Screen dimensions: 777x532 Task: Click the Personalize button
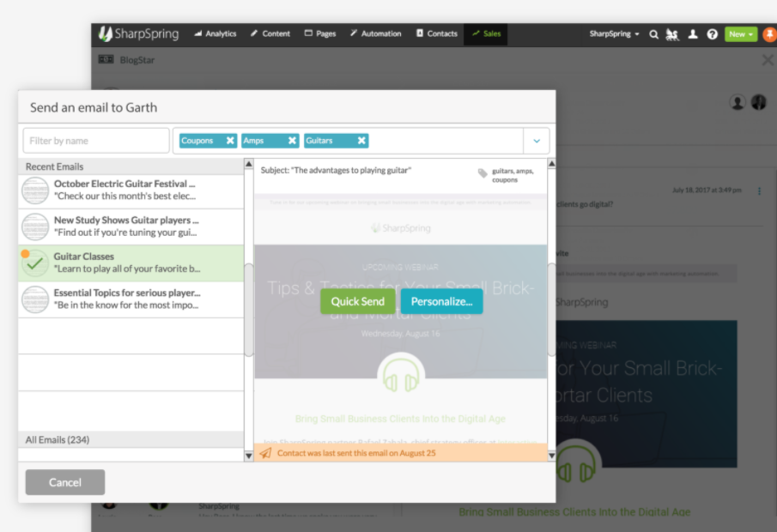tap(441, 301)
